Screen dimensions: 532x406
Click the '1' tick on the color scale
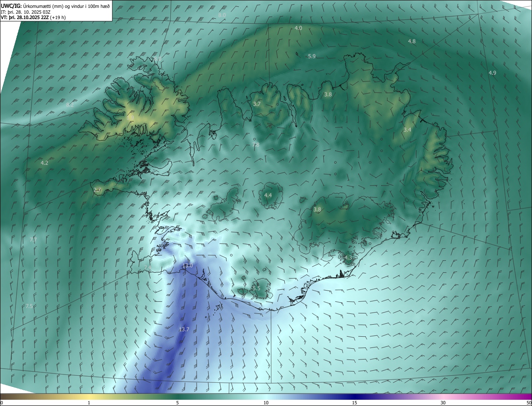[x=89, y=403]
